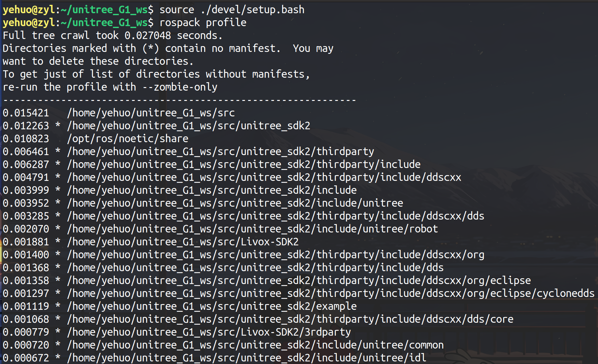Click the path ending in 'include/unitree/idl'
This screenshot has width=598, height=364.
(x=247, y=358)
